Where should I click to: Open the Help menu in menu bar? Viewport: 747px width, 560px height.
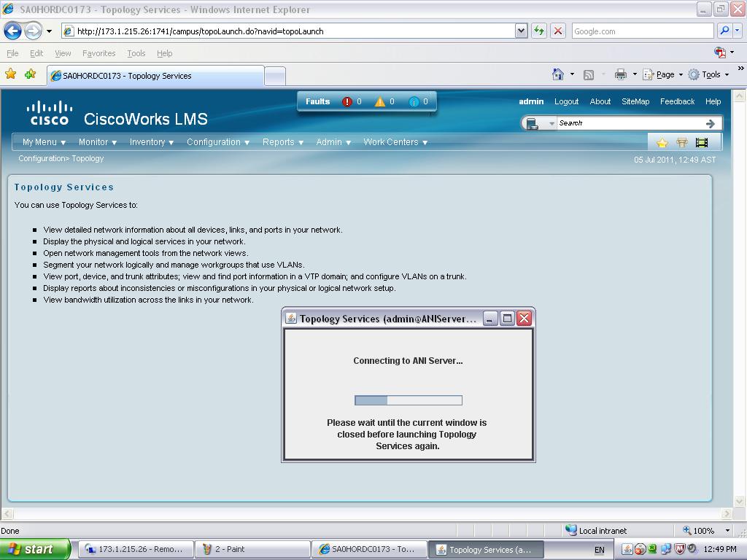pos(164,53)
